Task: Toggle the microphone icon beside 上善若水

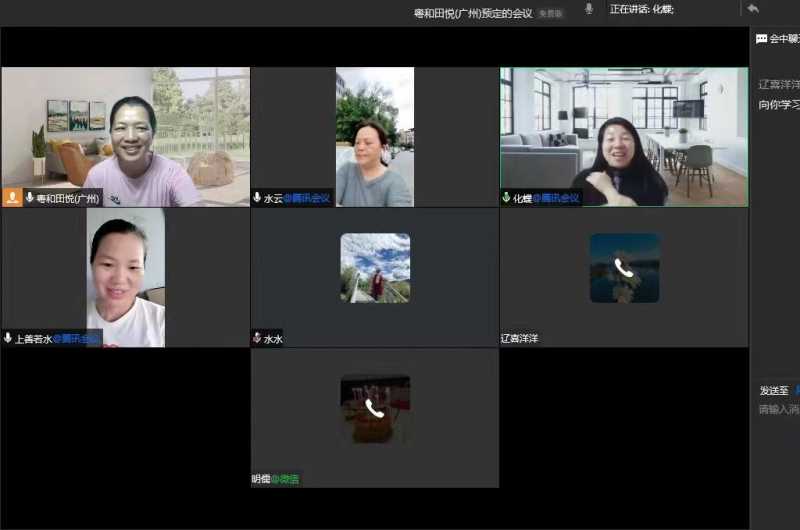Action: point(8,338)
